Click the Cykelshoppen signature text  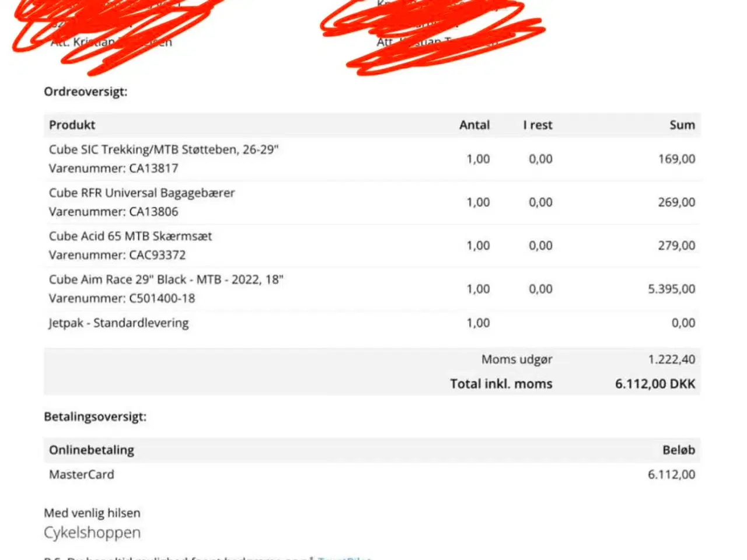(x=92, y=533)
